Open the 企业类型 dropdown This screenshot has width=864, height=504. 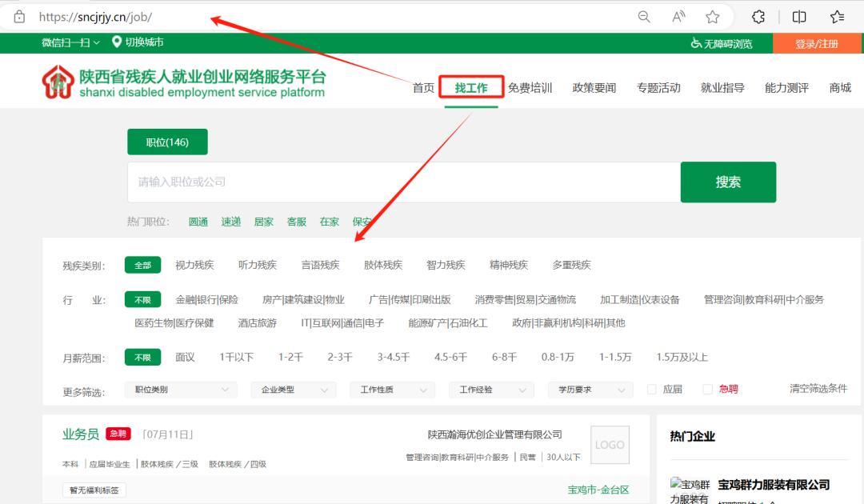point(293,390)
